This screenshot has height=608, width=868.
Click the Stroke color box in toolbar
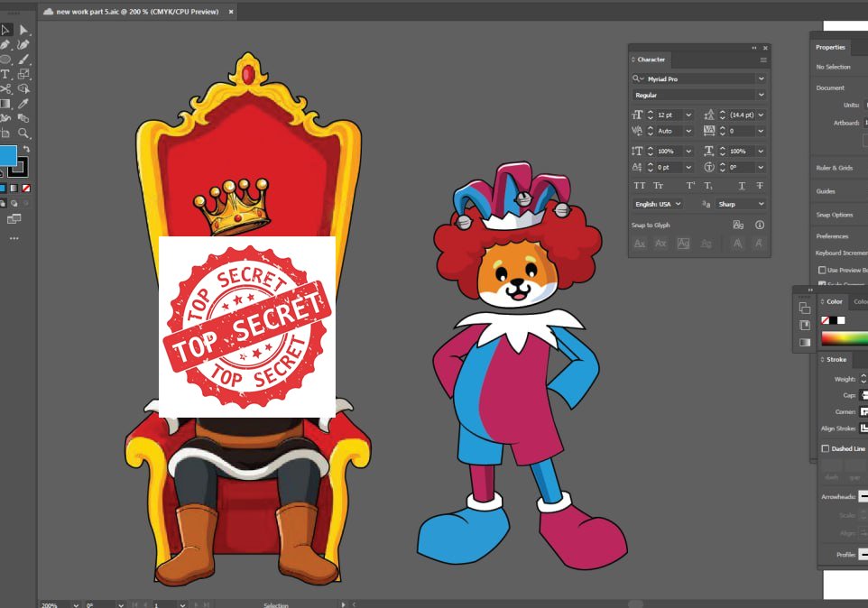click(20, 167)
